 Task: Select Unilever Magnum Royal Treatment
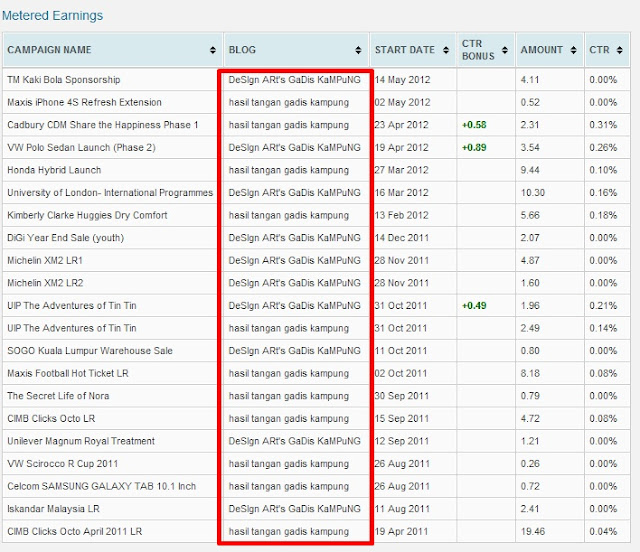coord(81,441)
